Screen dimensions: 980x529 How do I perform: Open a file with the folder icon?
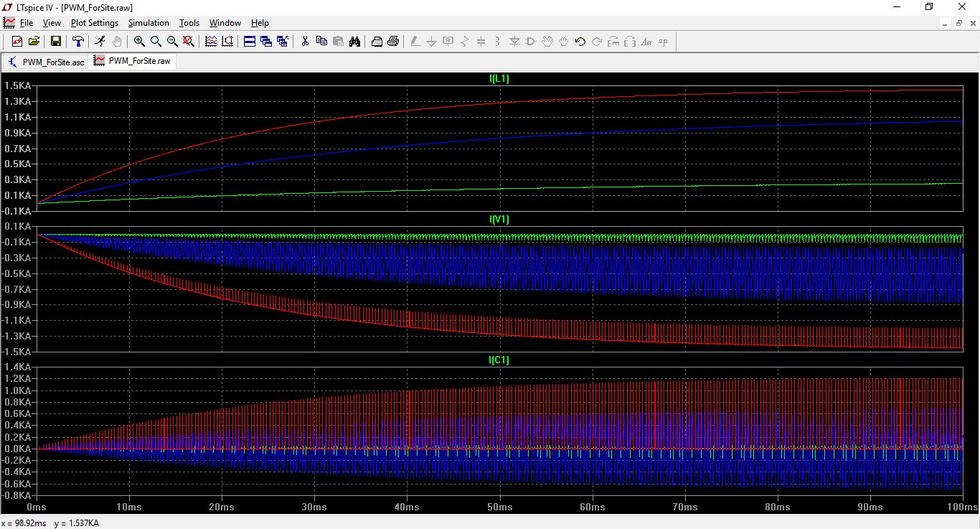[34, 42]
